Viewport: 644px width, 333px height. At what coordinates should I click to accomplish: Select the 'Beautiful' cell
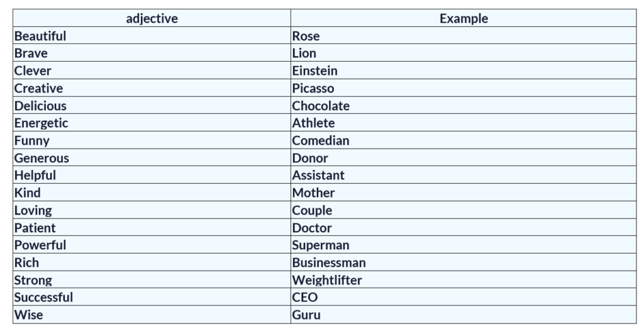click(x=40, y=37)
